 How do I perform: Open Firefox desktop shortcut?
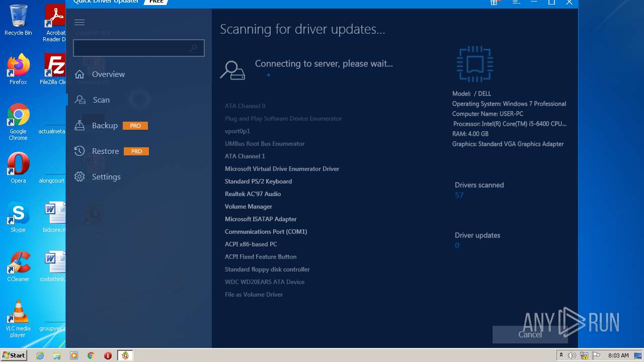click(x=18, y=69)
